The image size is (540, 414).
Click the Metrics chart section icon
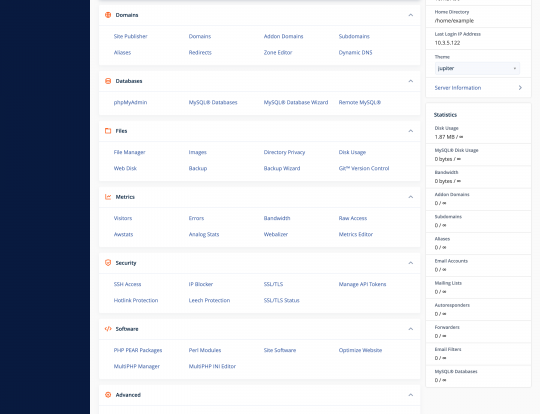pyautogui.click(x=108, y=197)
